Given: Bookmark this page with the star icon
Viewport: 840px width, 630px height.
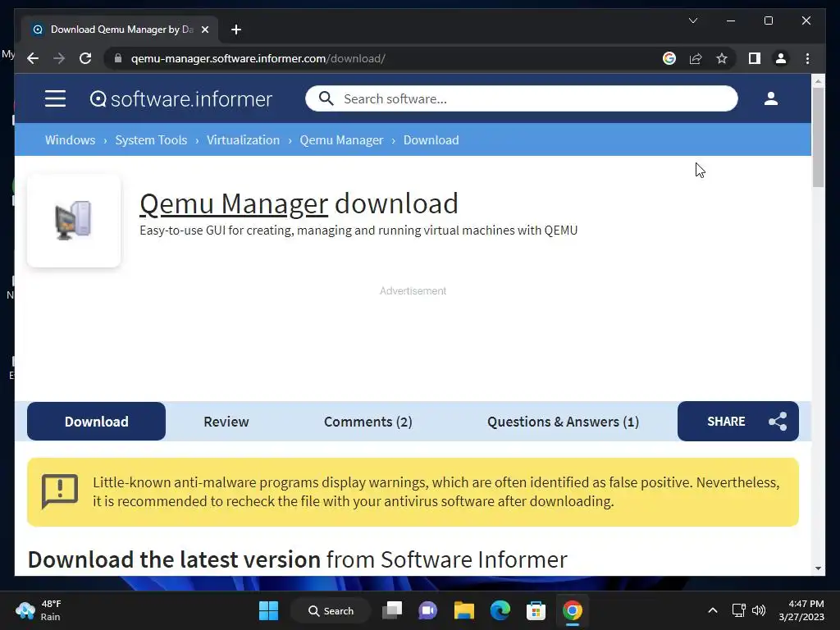Looking at the screenshot, I should click(x=722, y=58).
